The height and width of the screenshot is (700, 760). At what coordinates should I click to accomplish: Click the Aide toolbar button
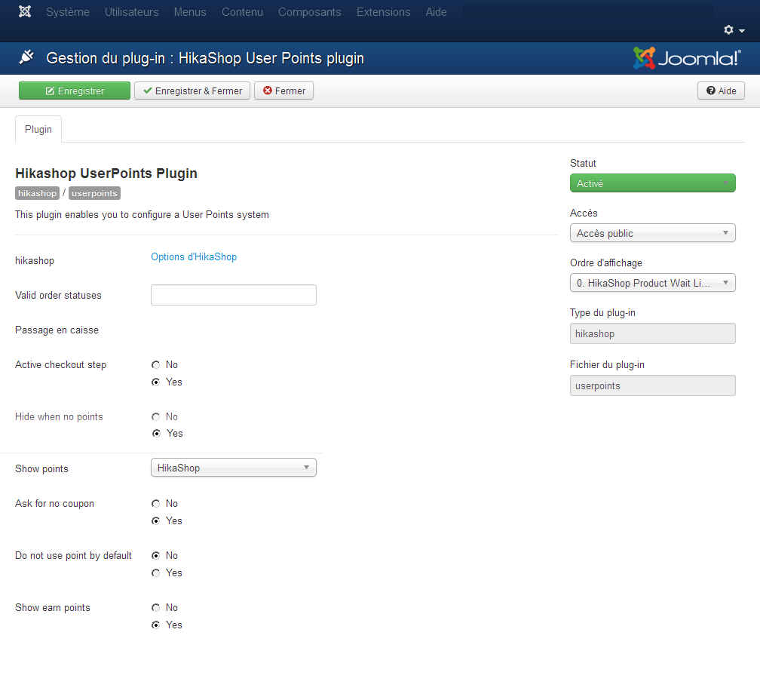722,91
